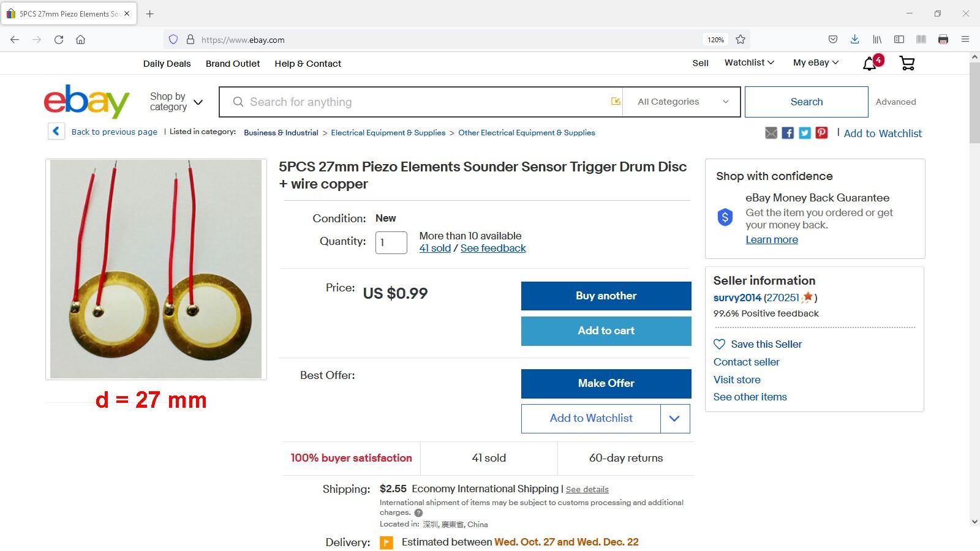980x551 pixels.
Task: Click the shipping charges help icon
Action: [418, 513]
